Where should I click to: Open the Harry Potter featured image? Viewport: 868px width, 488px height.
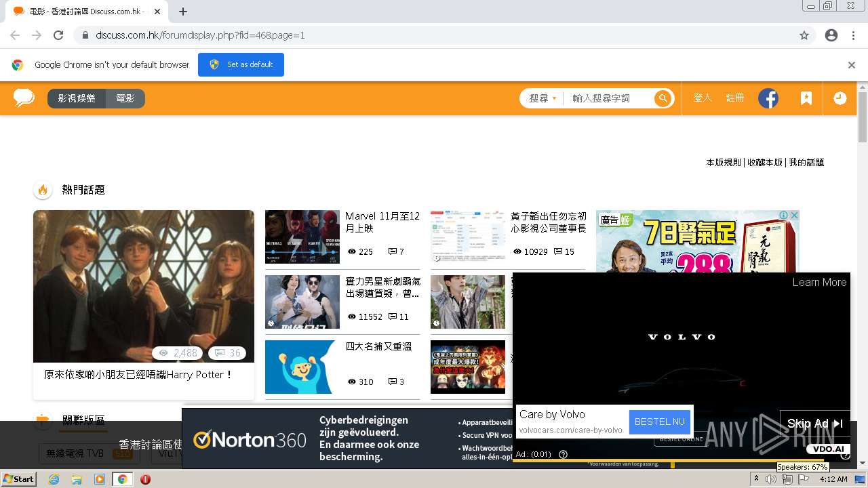point(144,286)
